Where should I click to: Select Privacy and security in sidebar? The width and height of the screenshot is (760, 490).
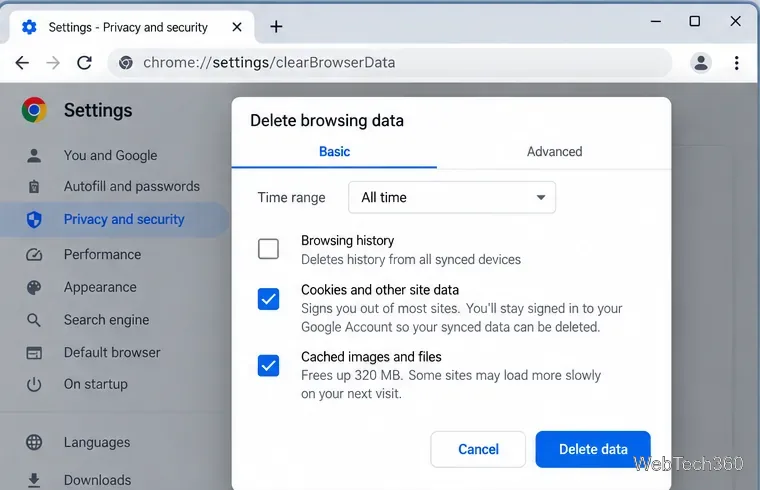pos(114,220)
